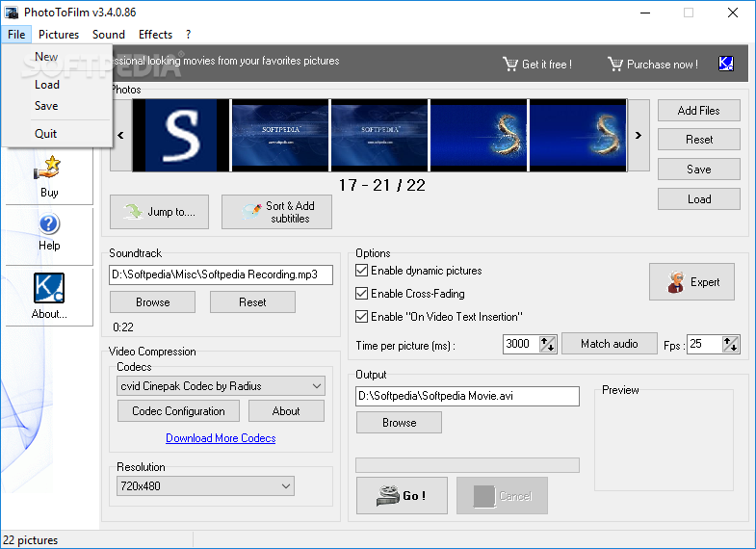Open the Pictures menu
The image size is (756, 549).
point(59,35)
